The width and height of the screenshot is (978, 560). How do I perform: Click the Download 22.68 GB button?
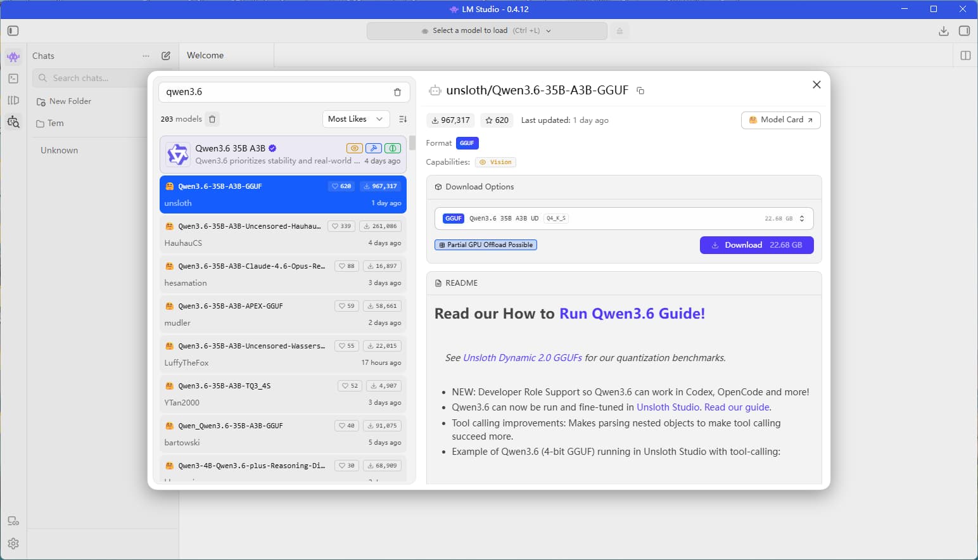756,245
